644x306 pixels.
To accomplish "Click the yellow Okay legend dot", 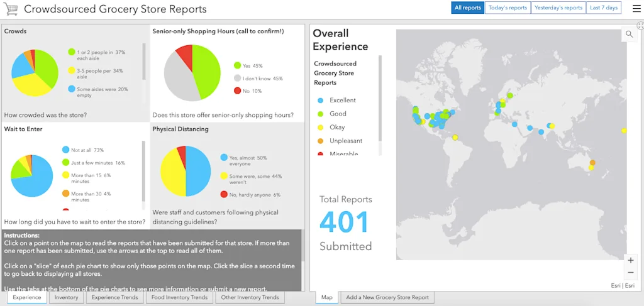I will pyautogui.click(x=320, y=128).
